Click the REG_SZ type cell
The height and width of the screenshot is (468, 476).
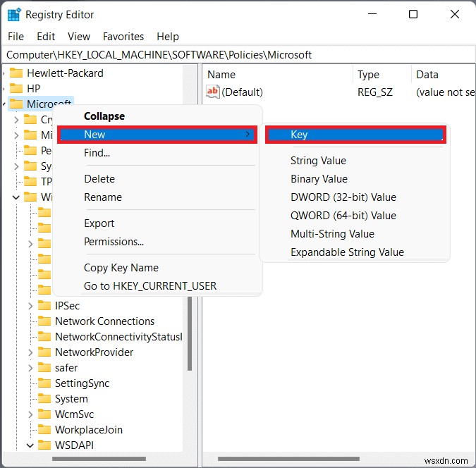[375, 92]
